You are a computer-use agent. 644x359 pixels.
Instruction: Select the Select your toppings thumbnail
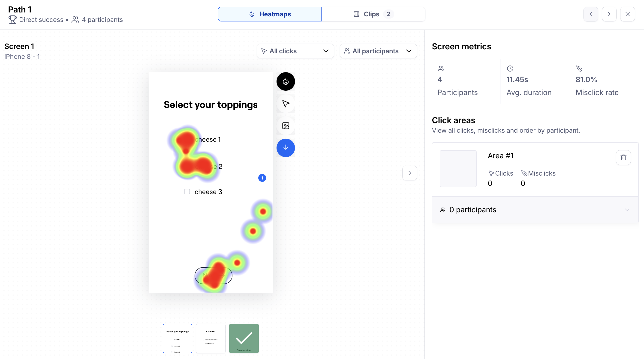[x=177, y=338]
